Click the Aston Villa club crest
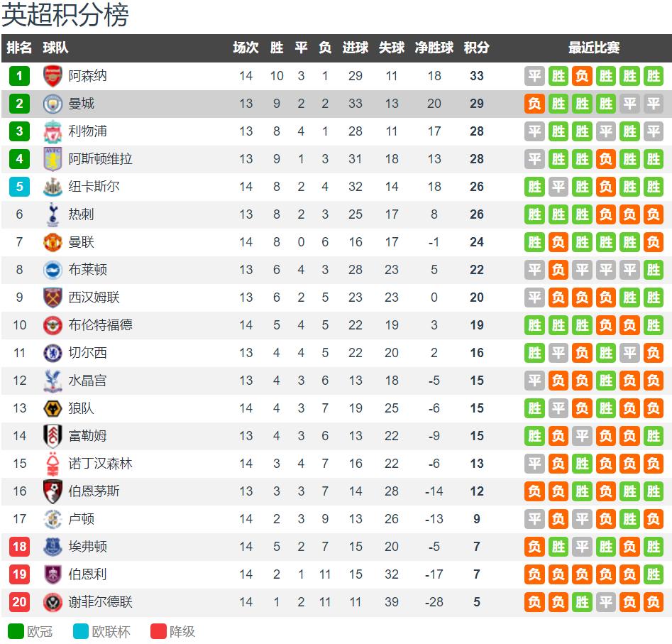 coord(53,159)
